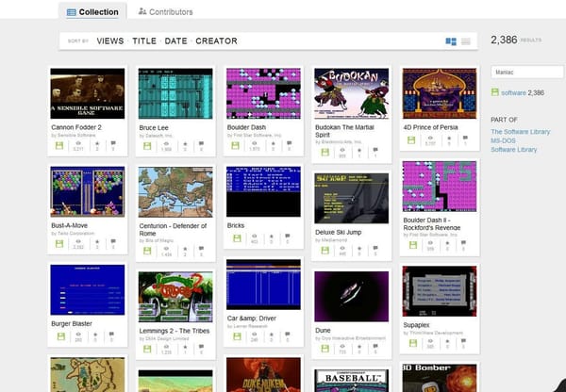Click the Supaplex title link
The width and height of the screenshot is (566, 392).
417,325
